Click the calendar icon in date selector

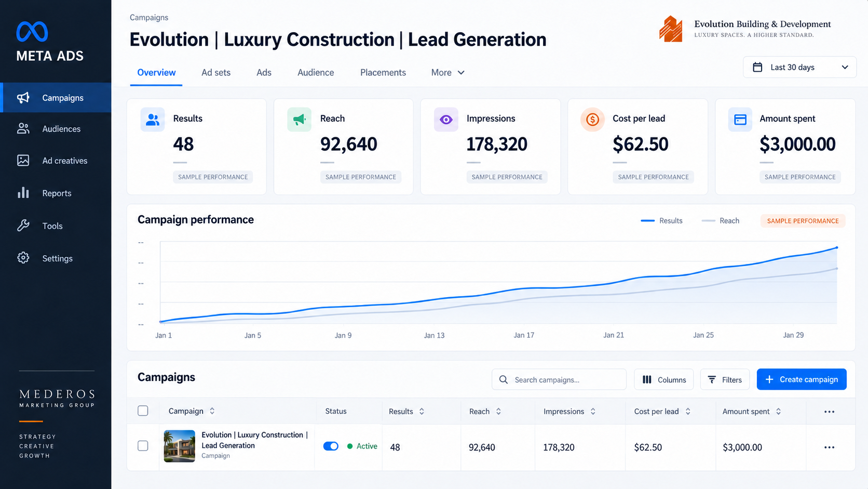pos(757,67)
